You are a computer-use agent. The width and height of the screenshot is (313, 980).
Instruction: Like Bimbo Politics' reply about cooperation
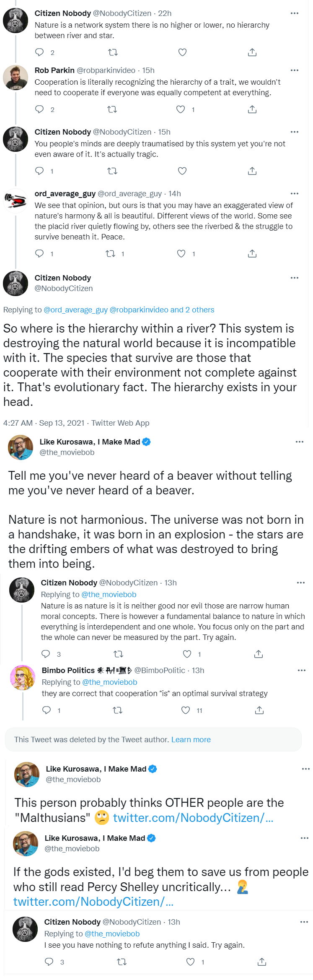[186, 710]
